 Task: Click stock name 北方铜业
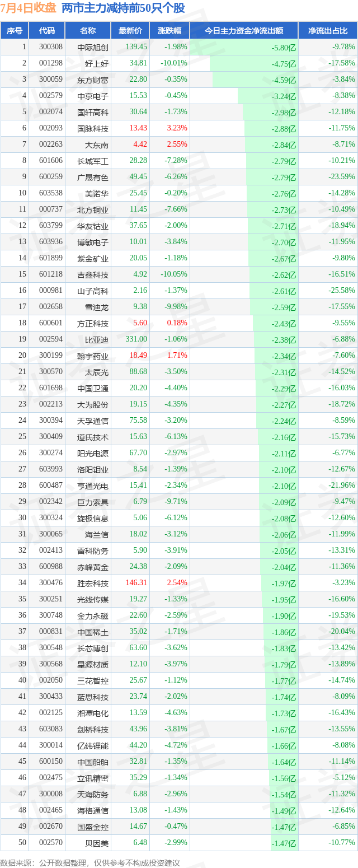coord(93,209)
